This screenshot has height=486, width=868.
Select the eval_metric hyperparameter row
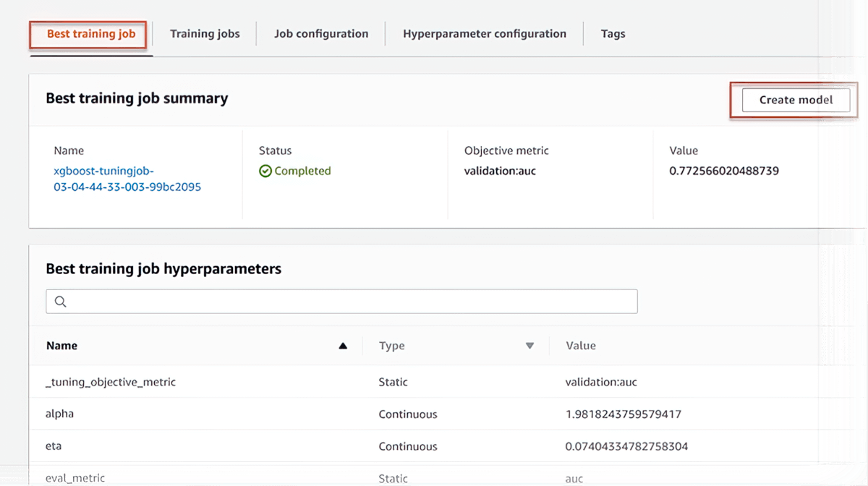pos(75,478)
